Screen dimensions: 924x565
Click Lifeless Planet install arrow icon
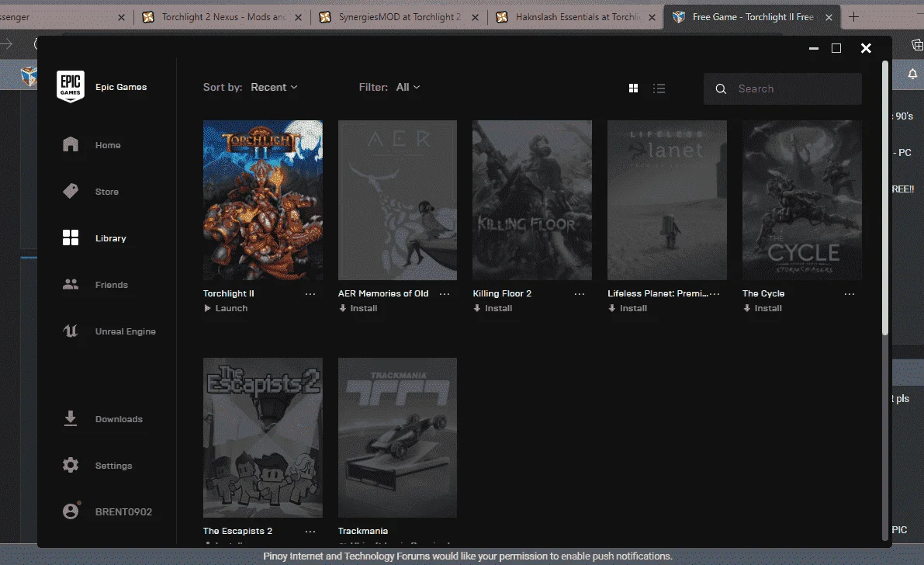[612, 308]
